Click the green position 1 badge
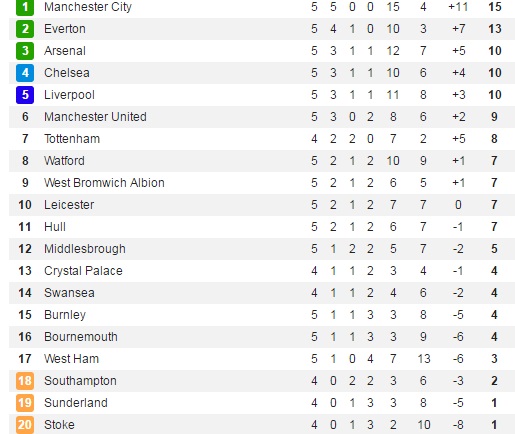This screenshot has height=434, width=515. (25, 7)
